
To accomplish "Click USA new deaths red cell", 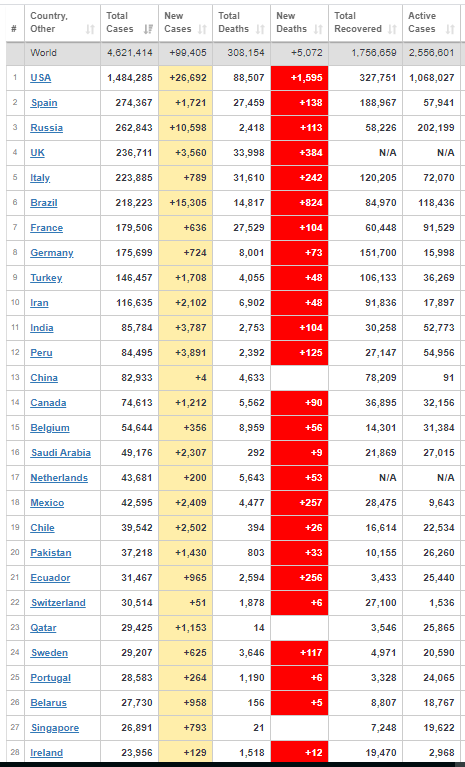I will coord(300,78).
